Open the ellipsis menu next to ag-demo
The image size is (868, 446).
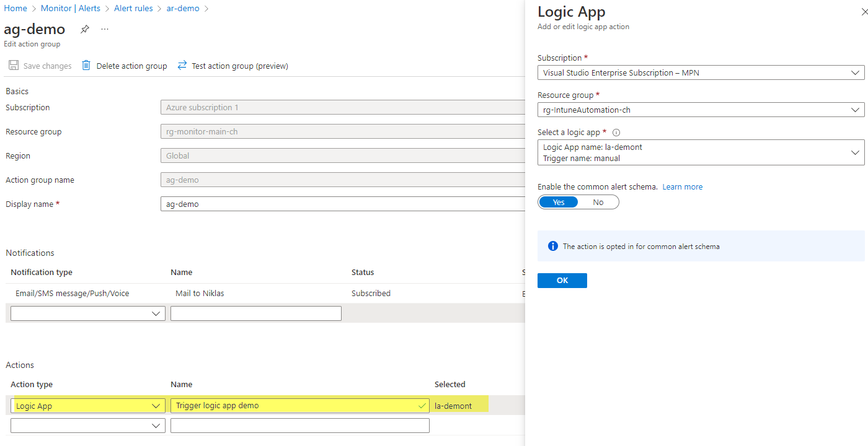(x=104, y=28)
